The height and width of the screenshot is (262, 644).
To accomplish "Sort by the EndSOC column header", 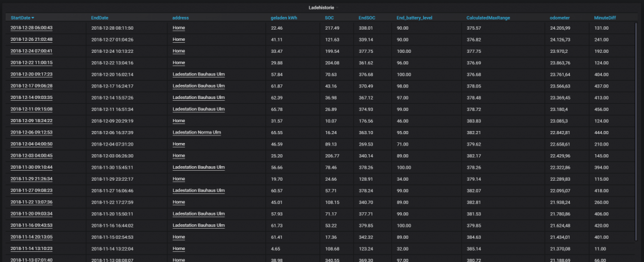I will point(367,18).
